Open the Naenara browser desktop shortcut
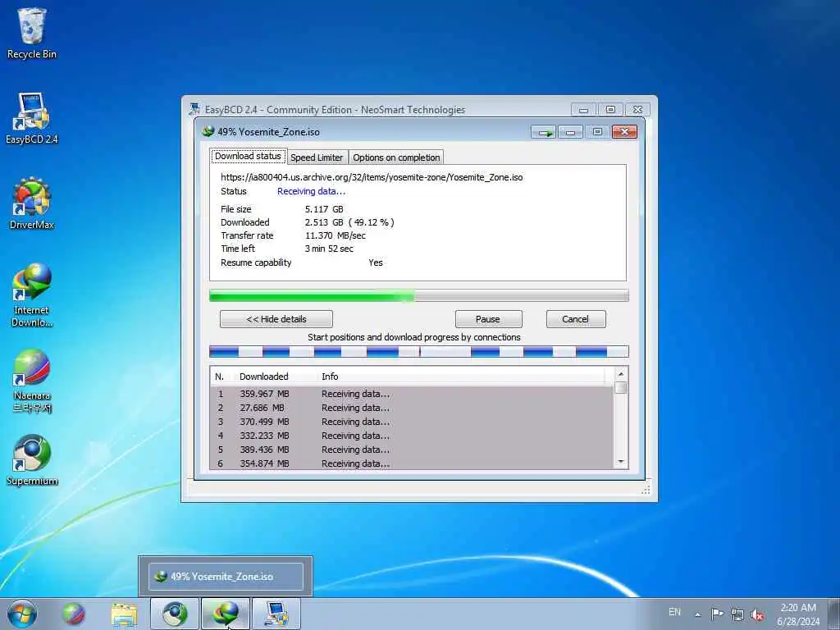This screenshot has height=630, width=840. [x=32, y=381]
